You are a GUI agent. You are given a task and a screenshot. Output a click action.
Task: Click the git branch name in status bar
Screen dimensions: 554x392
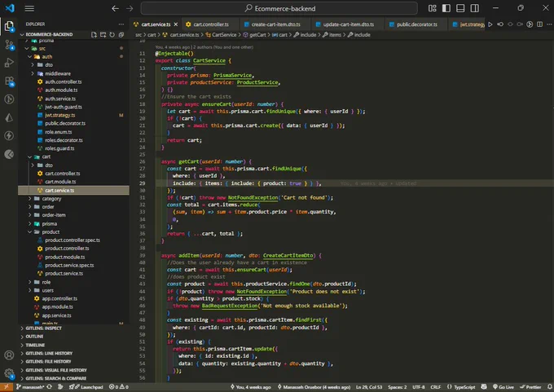(x=30, y=387)
